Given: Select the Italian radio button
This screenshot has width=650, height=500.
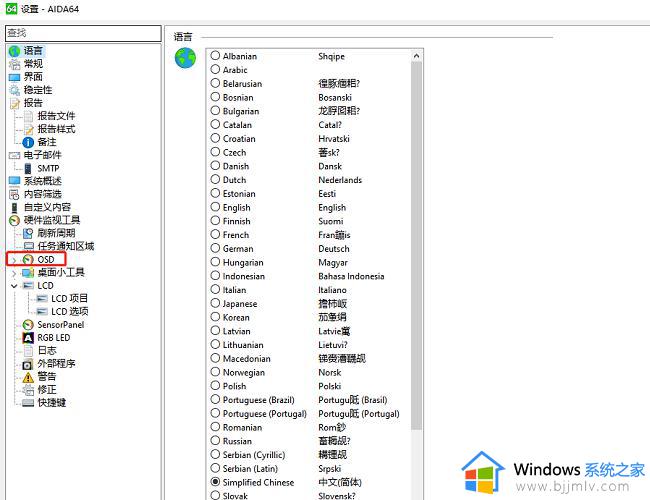Looking at the screenshot, I should click(215, 289).
